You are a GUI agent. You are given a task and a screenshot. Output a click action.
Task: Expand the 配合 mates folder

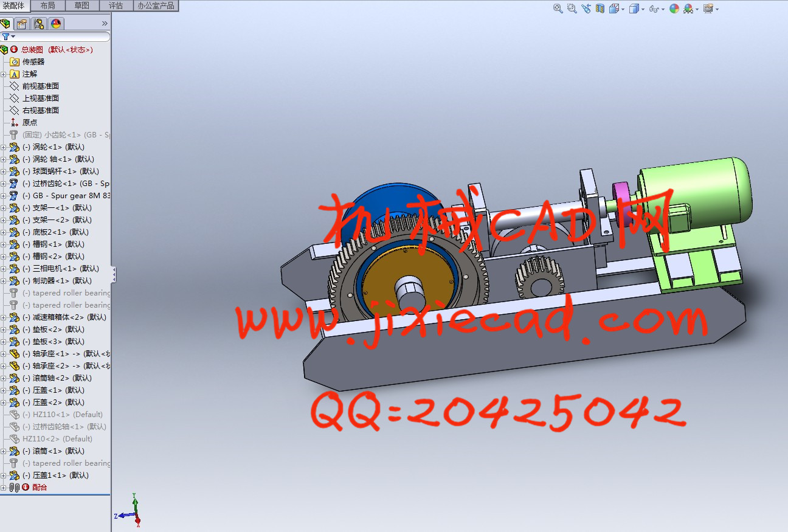point(4,488)
